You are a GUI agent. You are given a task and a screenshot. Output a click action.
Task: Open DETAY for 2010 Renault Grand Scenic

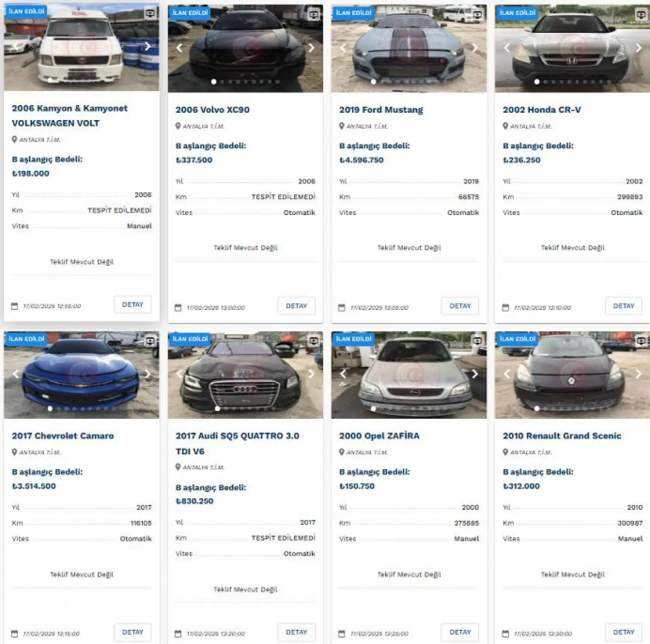[x=624, y=632]
